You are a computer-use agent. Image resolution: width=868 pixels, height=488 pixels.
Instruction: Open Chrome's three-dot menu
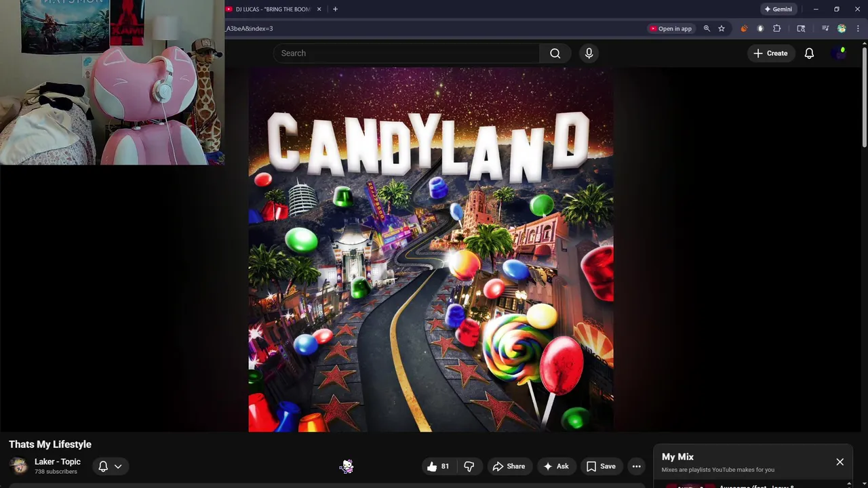858,28
